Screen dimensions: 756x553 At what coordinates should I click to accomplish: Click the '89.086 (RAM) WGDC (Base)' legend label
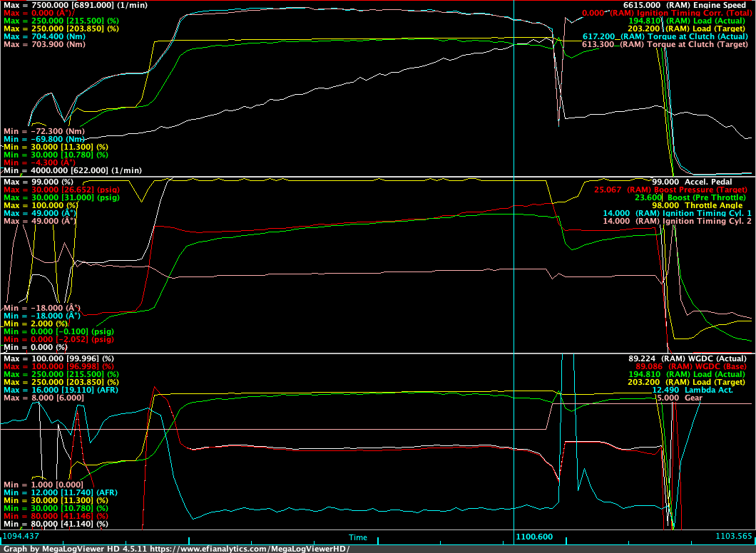pos(690,366)
